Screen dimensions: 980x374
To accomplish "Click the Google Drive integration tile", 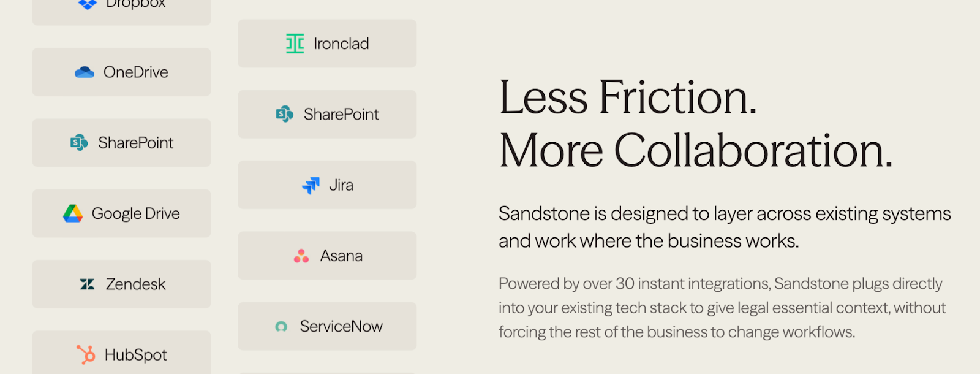I will click(x=121, y=213).
